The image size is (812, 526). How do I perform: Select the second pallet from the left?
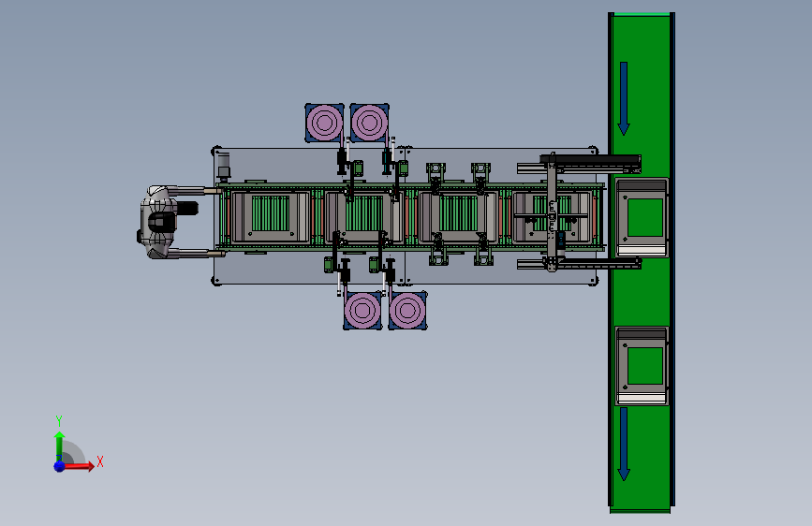click(x=364, y=216)
